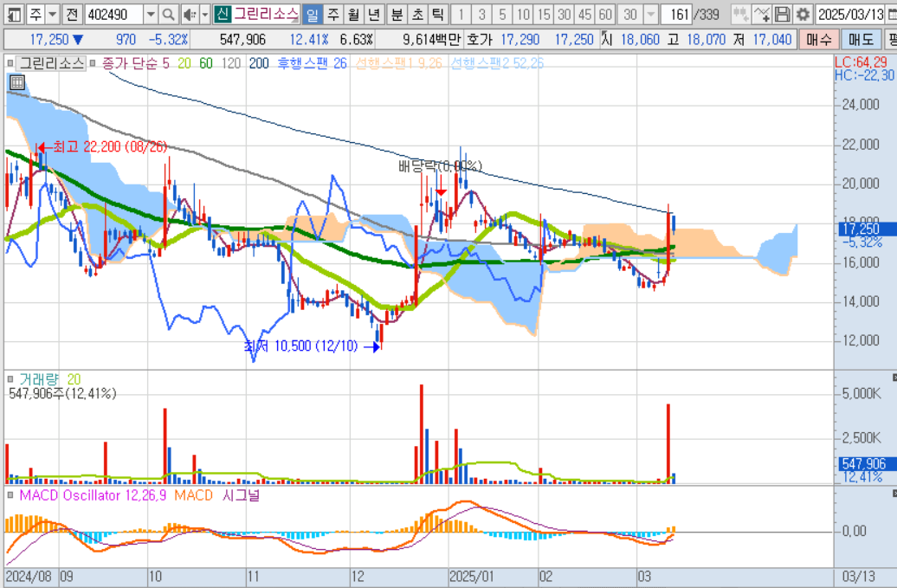Open the stock code search magnifier
The image size is (897, 588).
(x=168, y=14)
